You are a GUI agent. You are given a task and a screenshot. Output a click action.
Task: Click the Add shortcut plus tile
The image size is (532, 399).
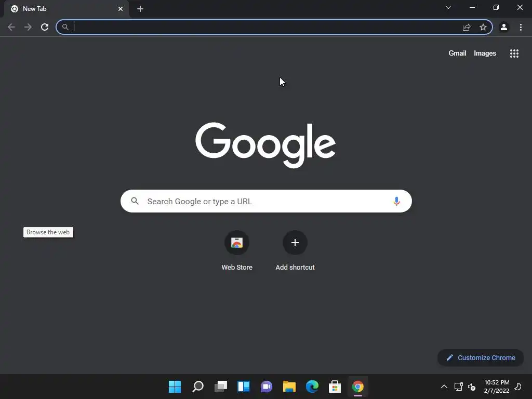pos(295,251)
